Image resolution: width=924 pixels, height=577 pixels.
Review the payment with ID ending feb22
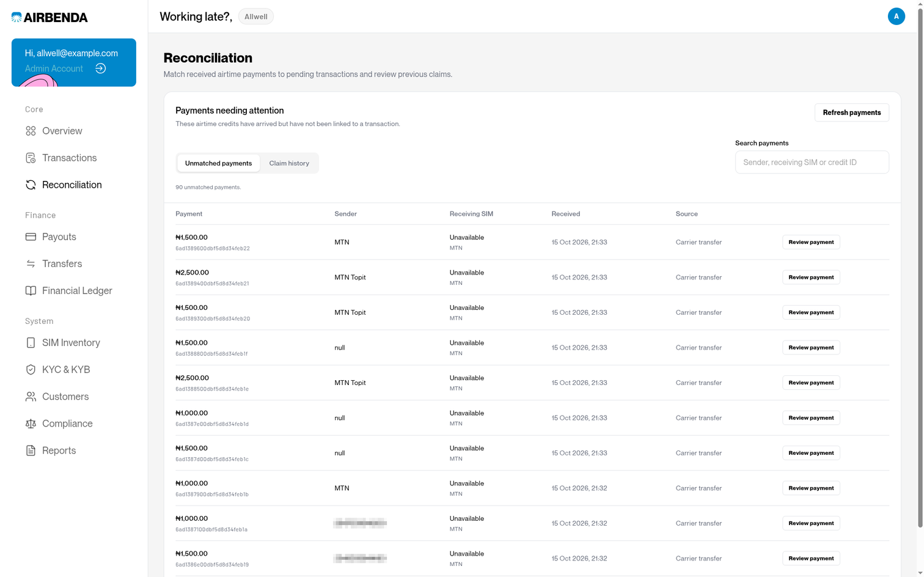(x=811, y=242)
